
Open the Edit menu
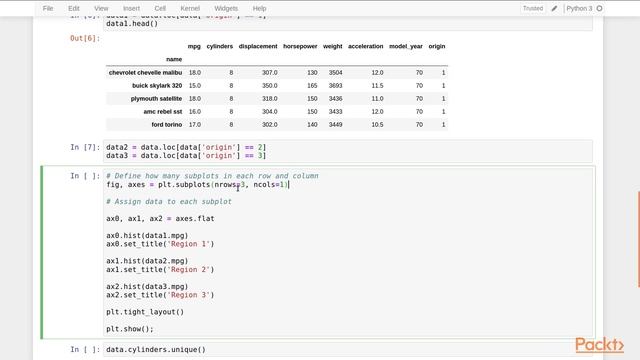(x=74, y=8)
